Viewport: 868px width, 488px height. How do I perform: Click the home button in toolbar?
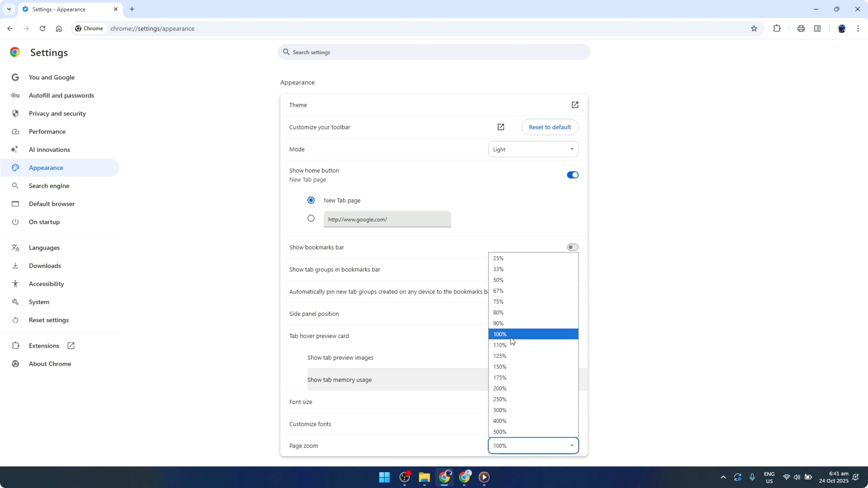pos(59,29)
